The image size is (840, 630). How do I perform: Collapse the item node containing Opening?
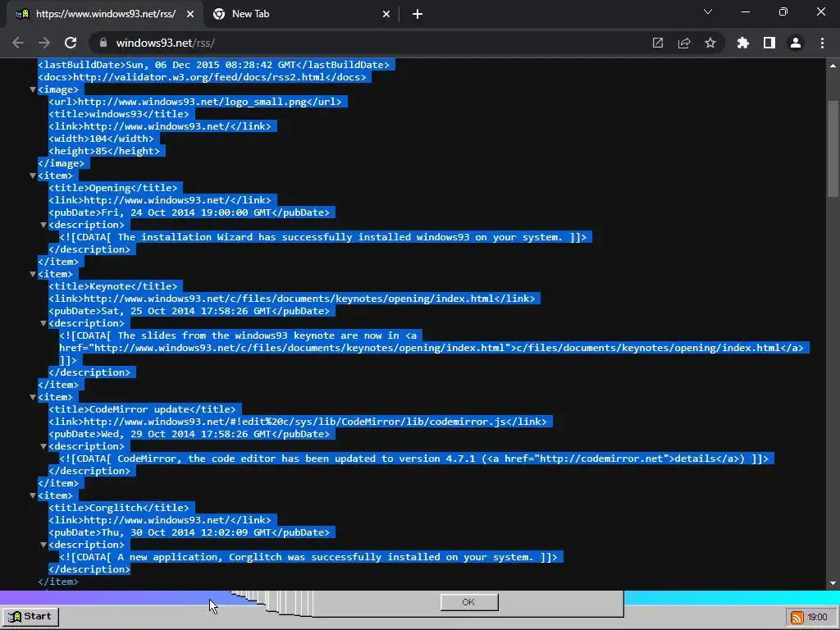[33, 176]
